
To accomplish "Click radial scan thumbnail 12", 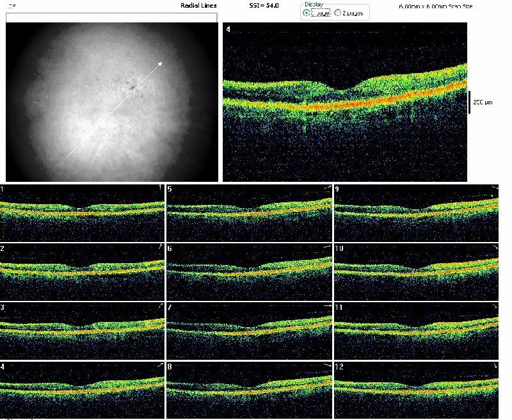I will pos(416,389).
